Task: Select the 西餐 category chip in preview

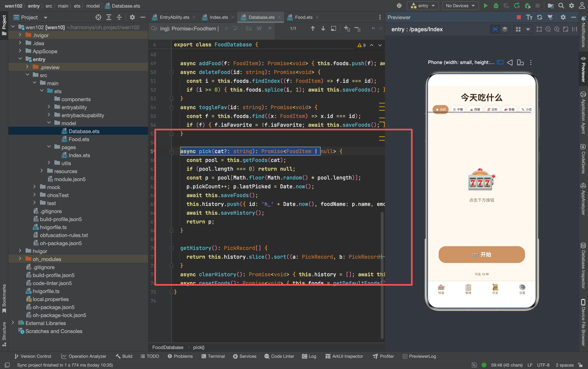Action: [475, 109]
